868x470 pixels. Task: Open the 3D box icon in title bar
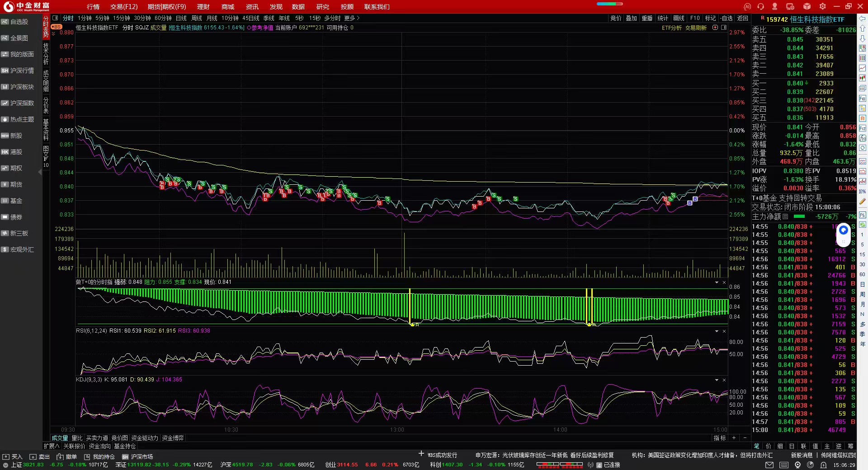[807, 6]
